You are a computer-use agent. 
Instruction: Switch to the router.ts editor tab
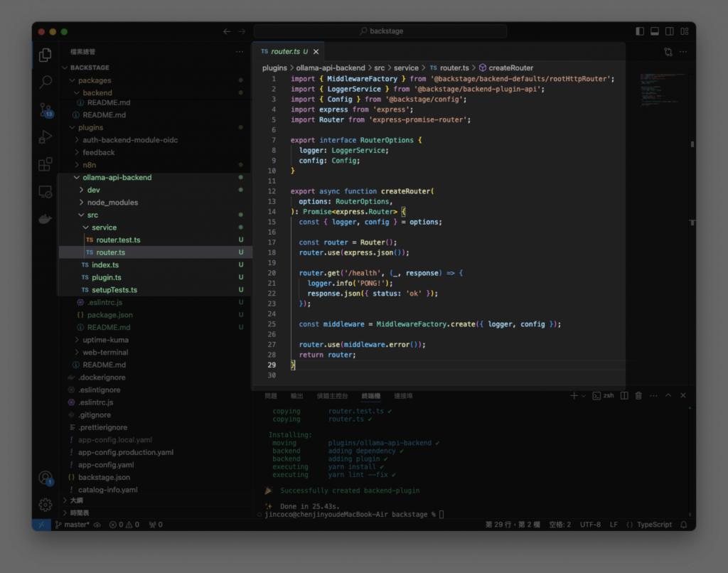[290, 52]
